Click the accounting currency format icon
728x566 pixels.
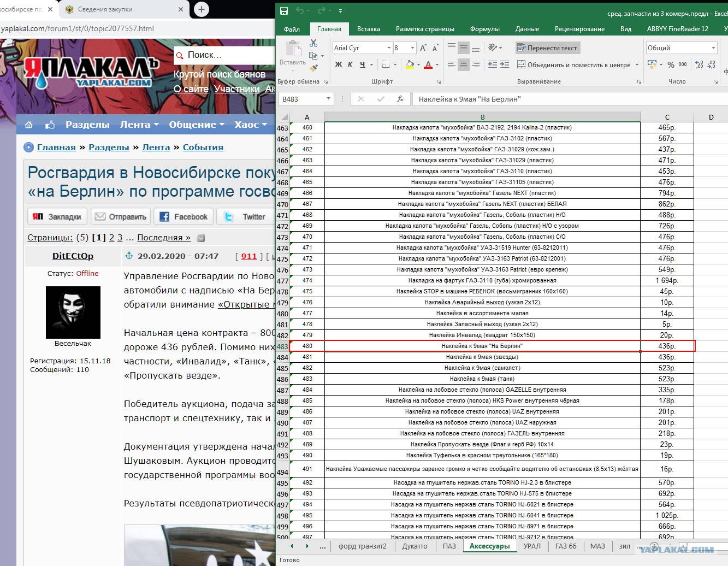pos(652,64)
